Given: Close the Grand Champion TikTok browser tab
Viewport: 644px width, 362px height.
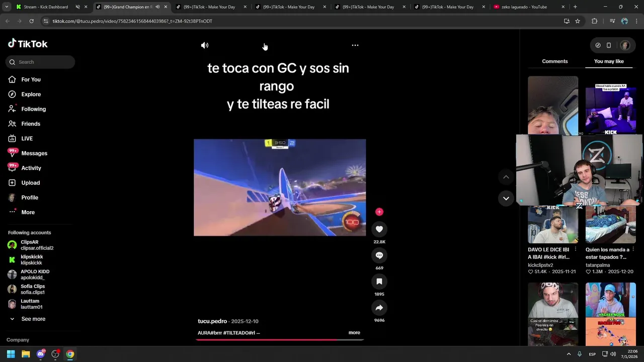Looking at the screenshot, I should 166,7.
